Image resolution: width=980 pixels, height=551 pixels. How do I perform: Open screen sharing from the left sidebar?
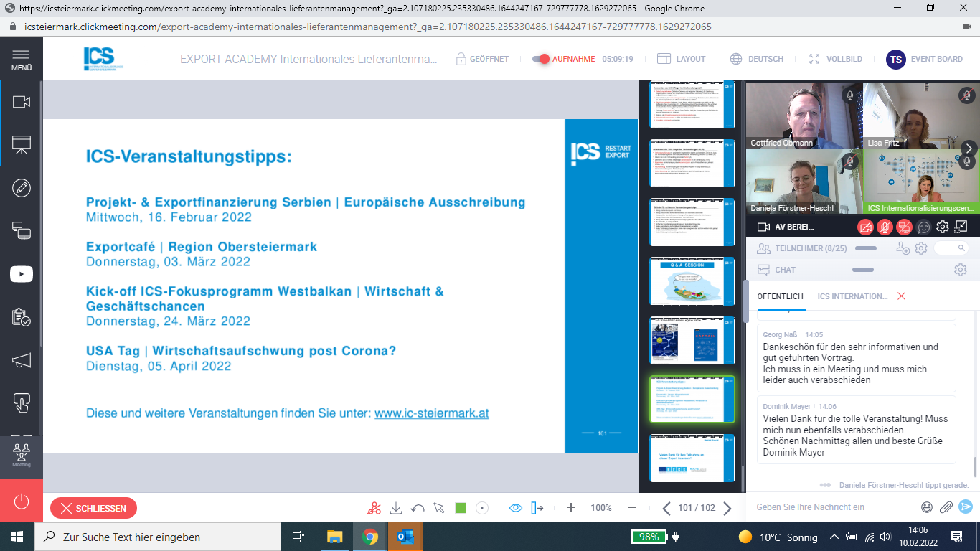[21, 230]
